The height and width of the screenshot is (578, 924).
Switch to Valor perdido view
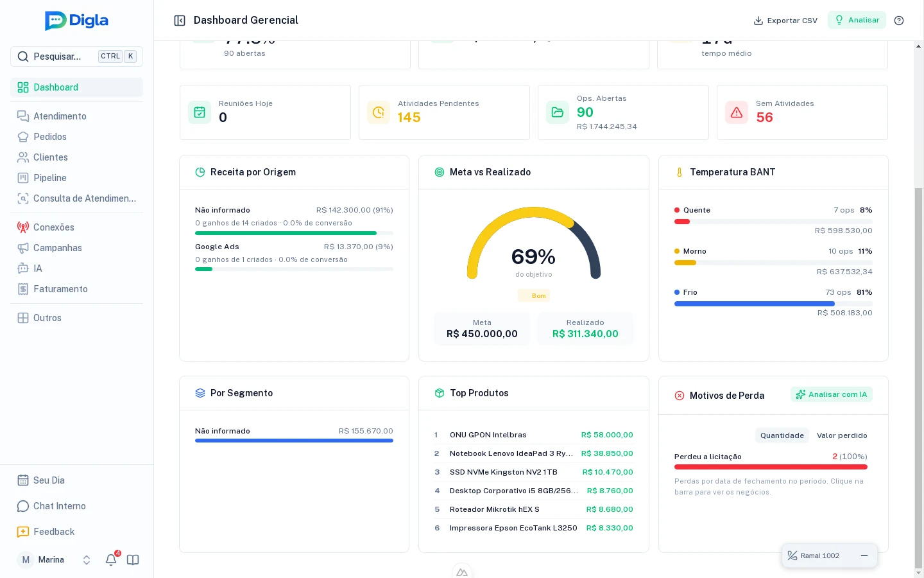point(842,435)
